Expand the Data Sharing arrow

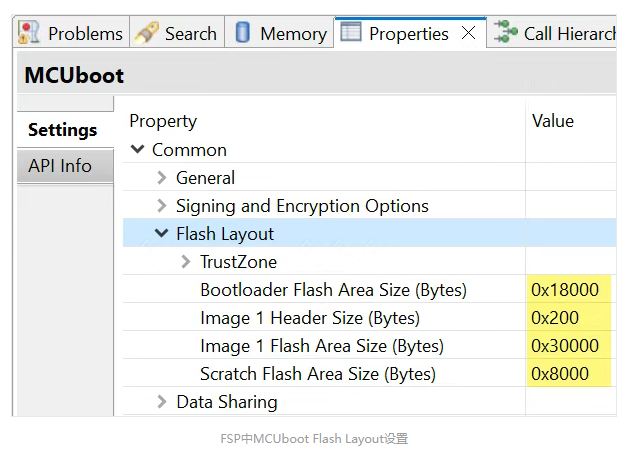pos(162,402)
